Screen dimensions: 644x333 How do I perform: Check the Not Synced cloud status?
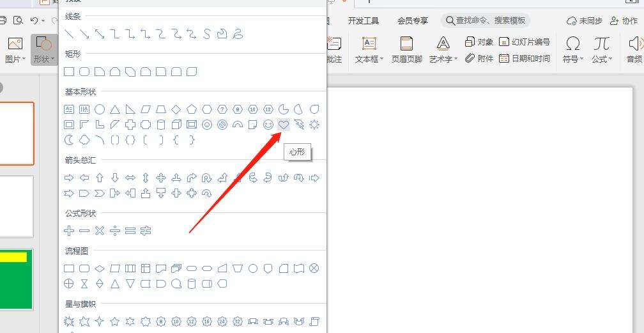point(585,20)
